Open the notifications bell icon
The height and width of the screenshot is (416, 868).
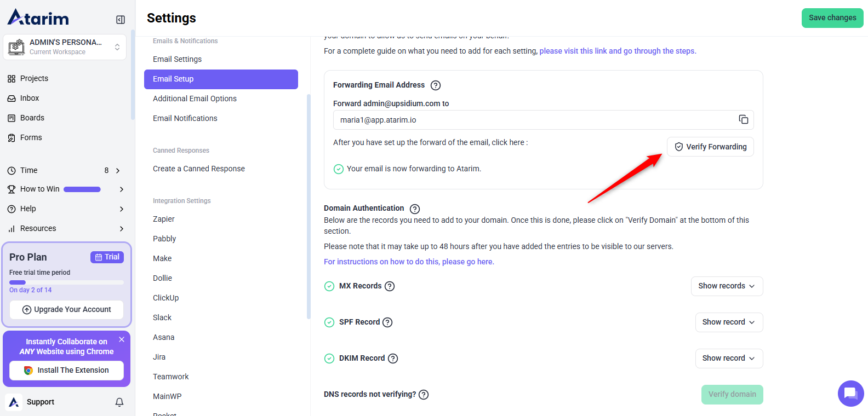(119, 402)
